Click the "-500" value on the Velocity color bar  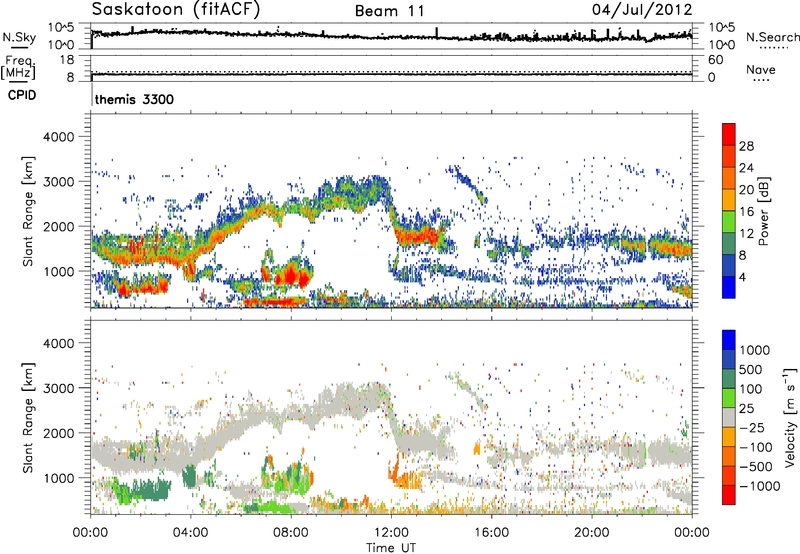[756, 467]
